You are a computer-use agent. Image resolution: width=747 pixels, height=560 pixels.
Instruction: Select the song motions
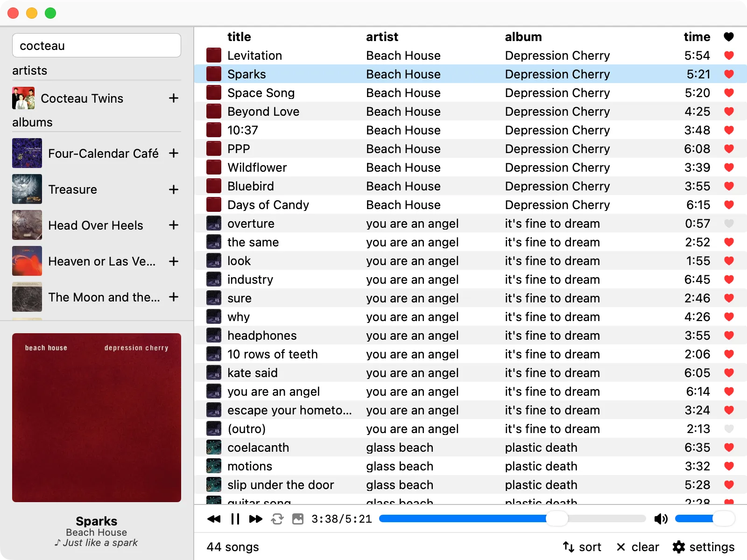(x=471, y=466)
